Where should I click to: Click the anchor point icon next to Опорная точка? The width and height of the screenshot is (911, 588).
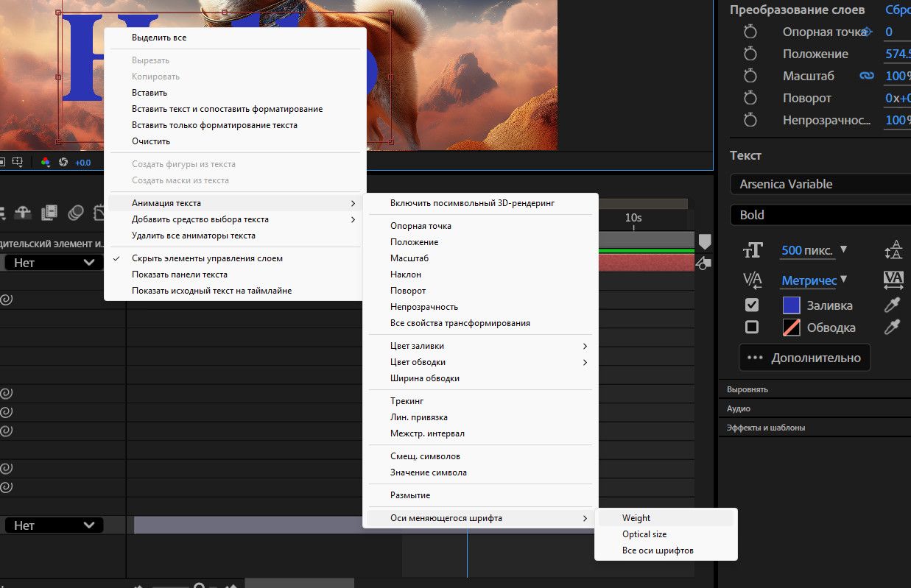[867, 32]
